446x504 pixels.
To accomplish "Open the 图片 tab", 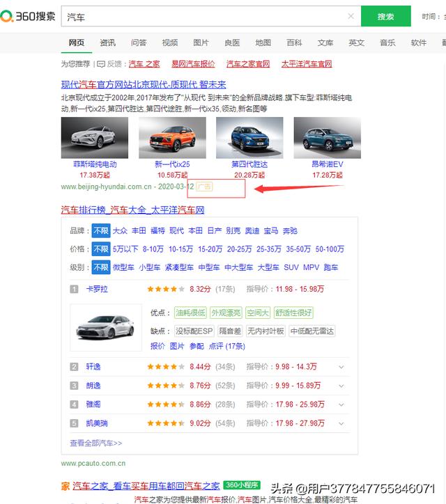I will 201,42.
